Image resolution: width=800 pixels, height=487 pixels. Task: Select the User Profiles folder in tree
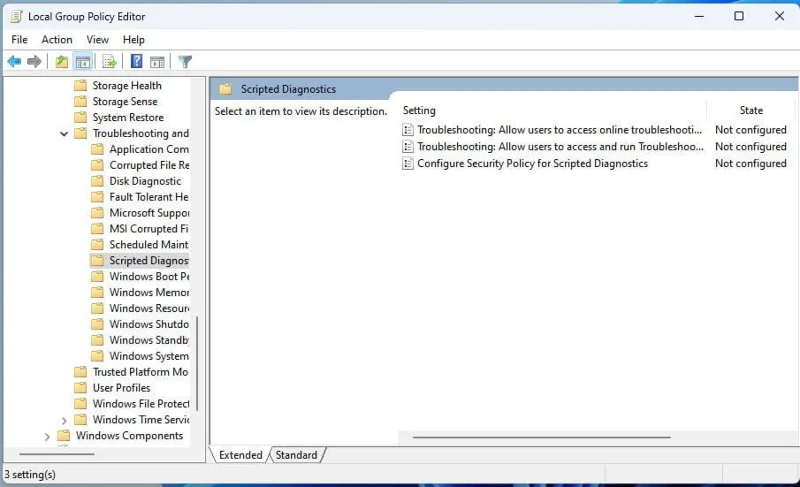(121, 388)
